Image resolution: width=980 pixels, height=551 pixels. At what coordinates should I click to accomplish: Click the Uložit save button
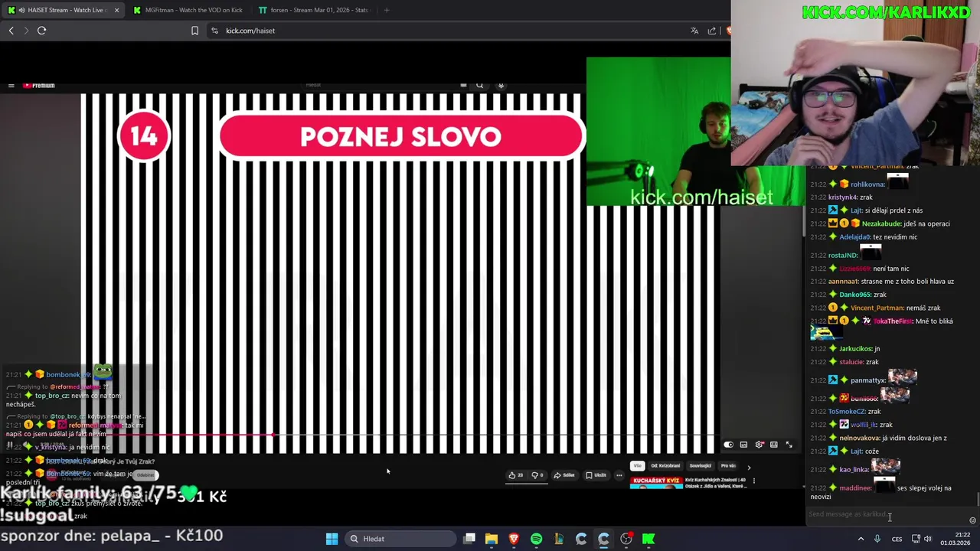[x=596, y=475]
